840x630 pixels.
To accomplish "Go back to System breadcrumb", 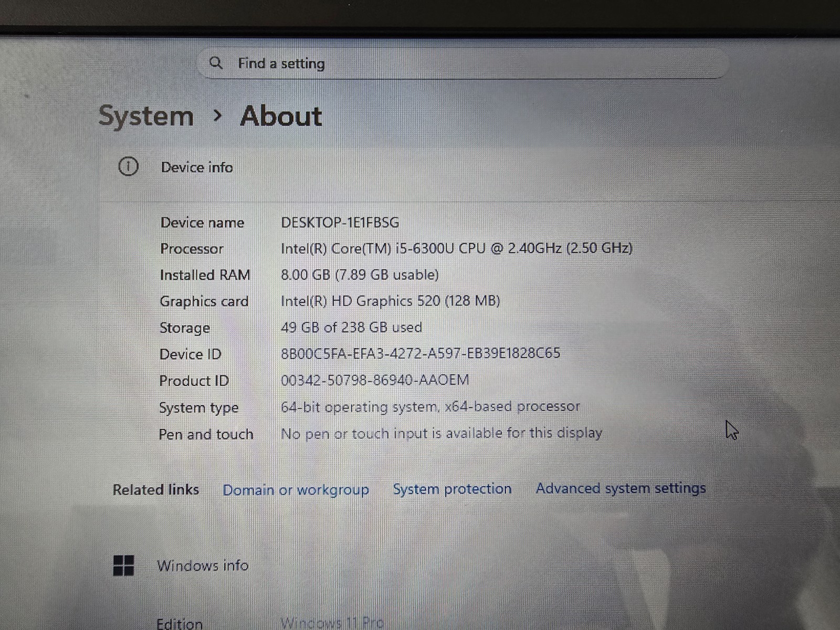I will 146,115.
